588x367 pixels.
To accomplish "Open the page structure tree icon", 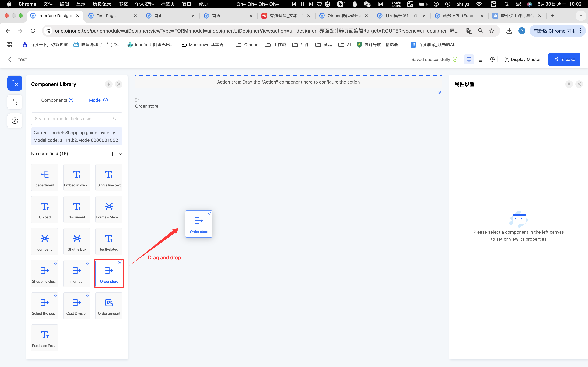I will [x=15, y=102].
